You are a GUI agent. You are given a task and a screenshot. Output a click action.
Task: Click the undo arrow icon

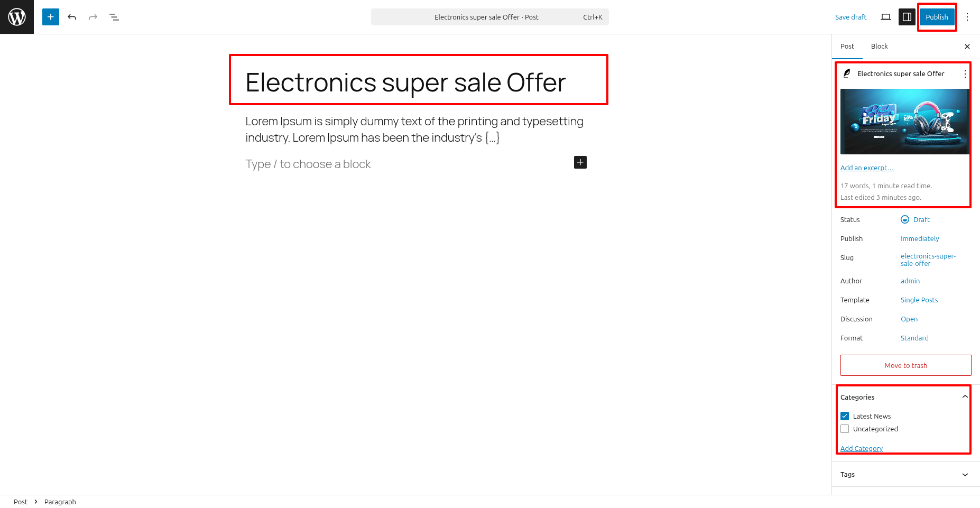tap(72, 17)
